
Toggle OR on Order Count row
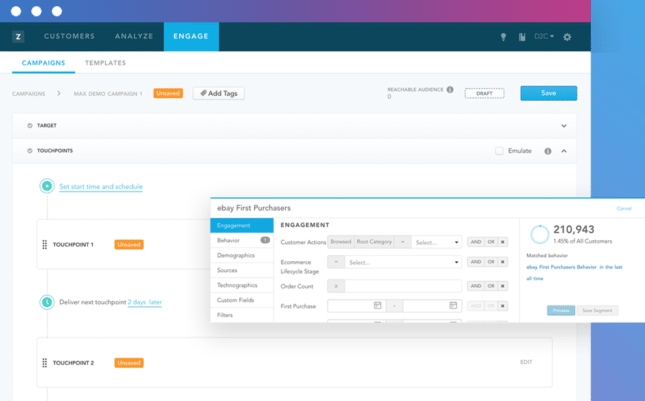point(490,286)
